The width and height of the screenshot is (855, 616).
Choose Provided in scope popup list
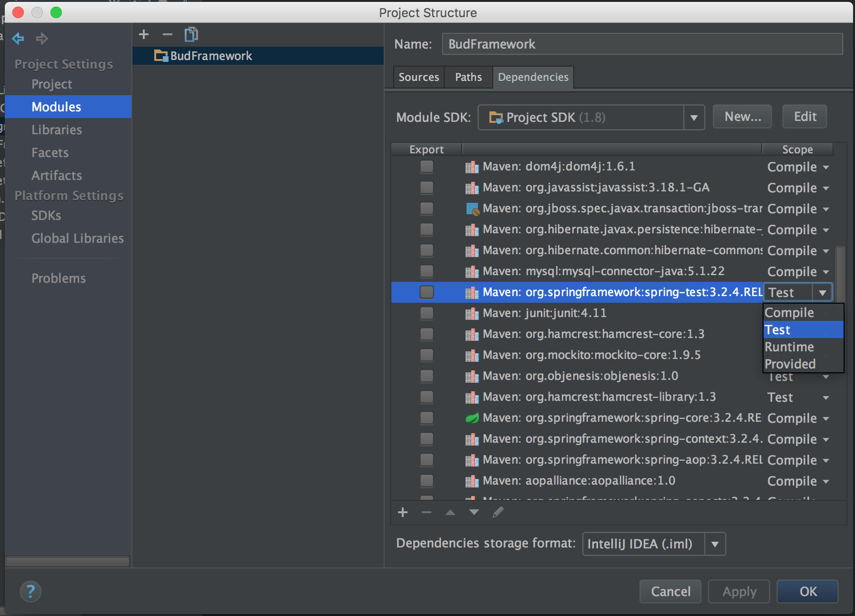coord(804,364)
